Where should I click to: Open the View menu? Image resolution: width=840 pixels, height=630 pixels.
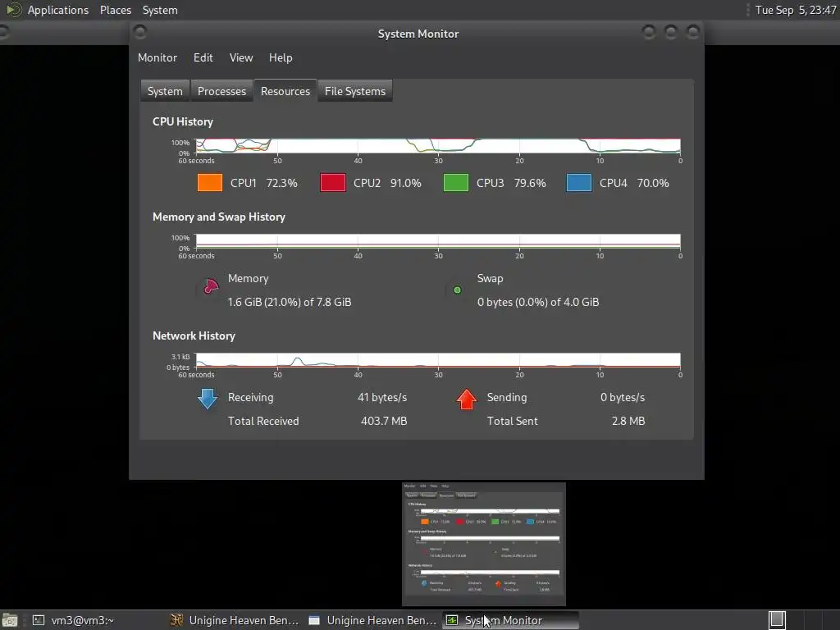(x=241, y=58)
